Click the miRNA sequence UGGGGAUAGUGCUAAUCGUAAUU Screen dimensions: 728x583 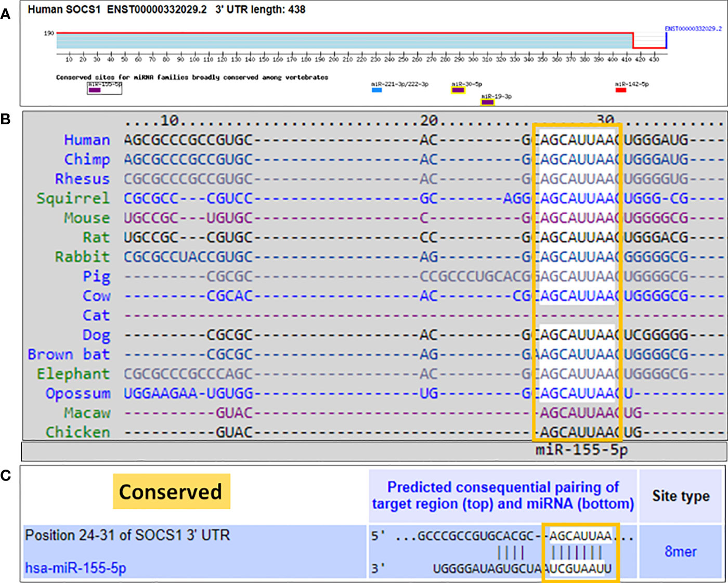(x=522, y=569)
